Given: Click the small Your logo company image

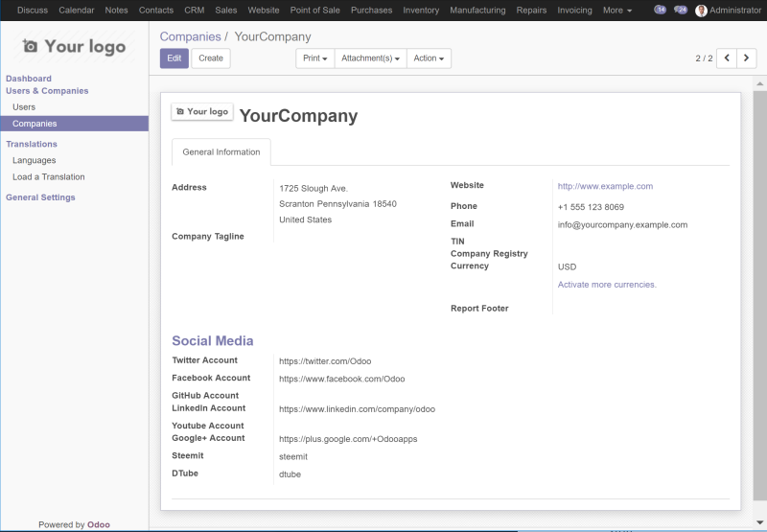Looking at the screenshot, I should [x=202, y=111].
